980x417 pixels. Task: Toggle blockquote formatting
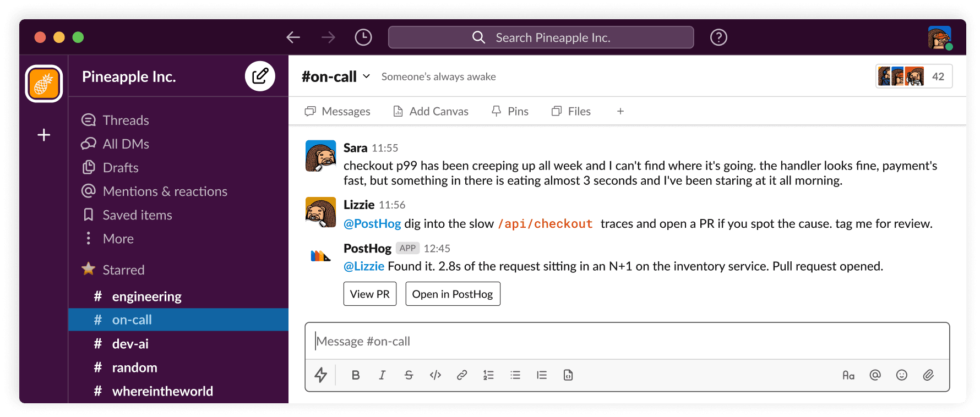coord(542,375)
